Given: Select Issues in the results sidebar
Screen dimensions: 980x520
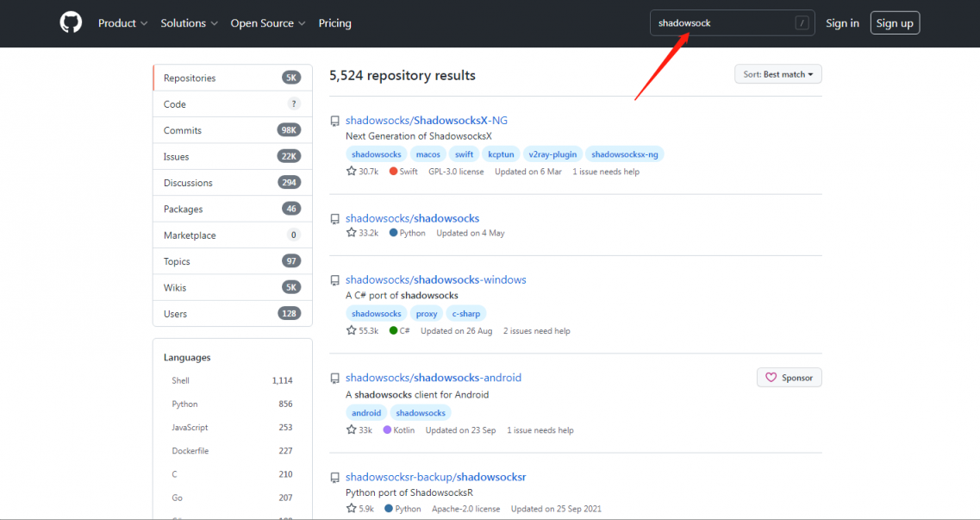Looking at the screenshot, I should [233, 157].
